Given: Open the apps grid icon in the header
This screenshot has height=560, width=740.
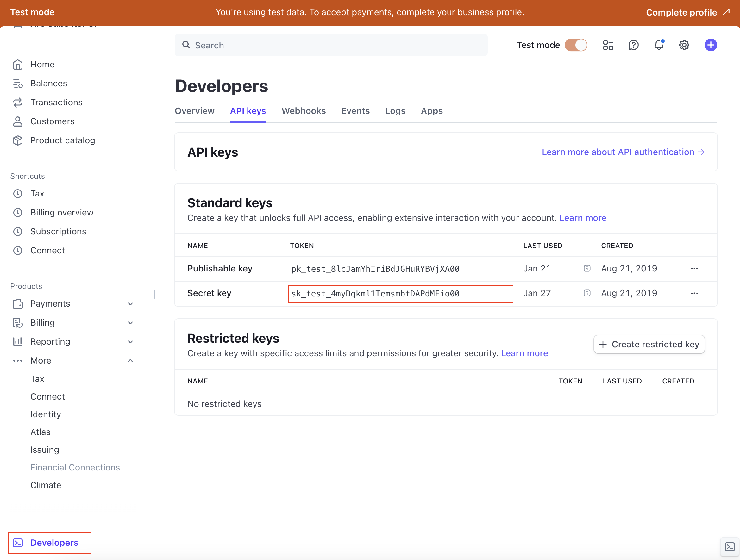Looking at the screenshot, I should click(x=608, y=45).
